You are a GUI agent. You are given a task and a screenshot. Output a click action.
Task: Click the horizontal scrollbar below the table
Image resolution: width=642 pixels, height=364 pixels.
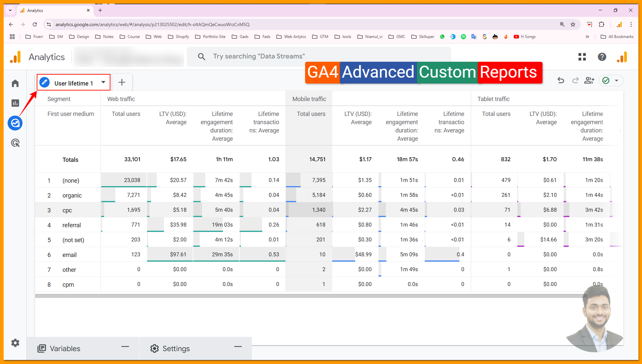(x=311, y=296)
